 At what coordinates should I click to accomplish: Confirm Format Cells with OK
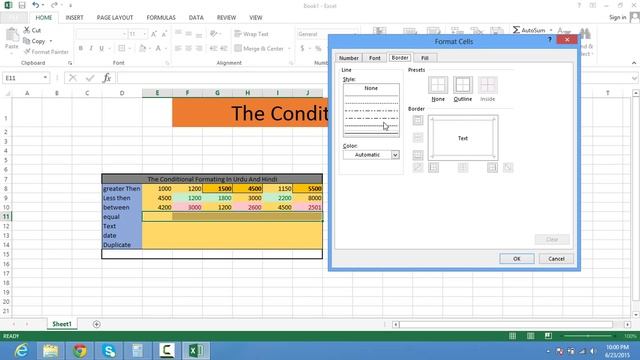tap(517, 259)
